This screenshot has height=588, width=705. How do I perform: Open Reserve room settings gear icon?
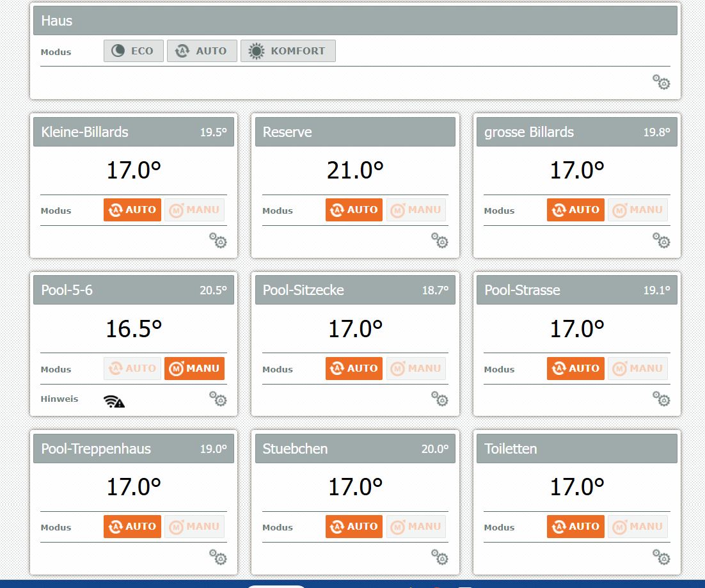tap(439, 241)
